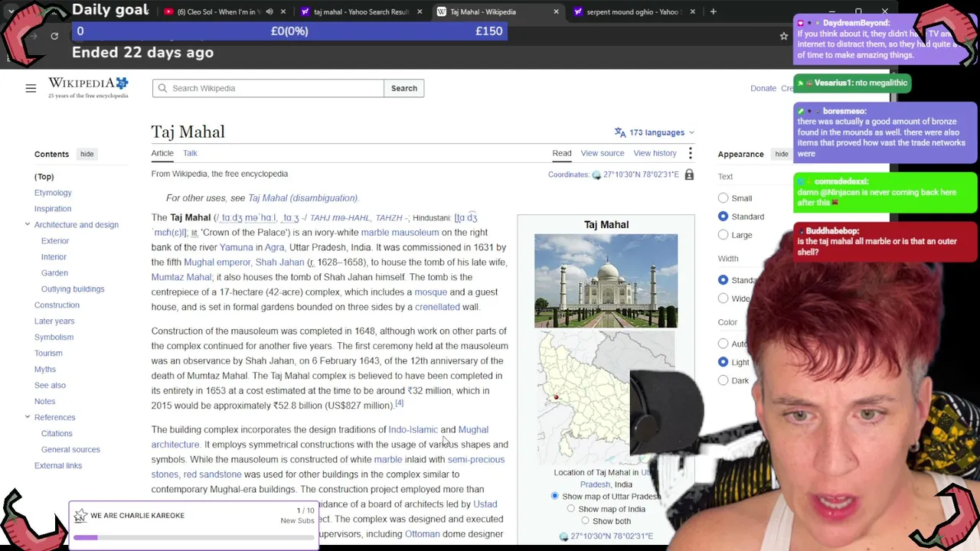Jump to Outlying buildings in Contents

click(x=73, y=289)
